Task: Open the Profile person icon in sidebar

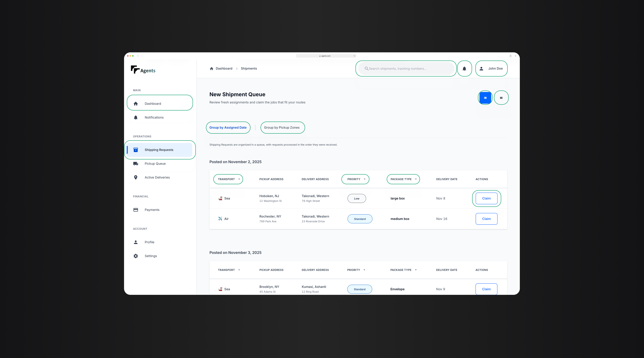Action: tap(136, 242)
